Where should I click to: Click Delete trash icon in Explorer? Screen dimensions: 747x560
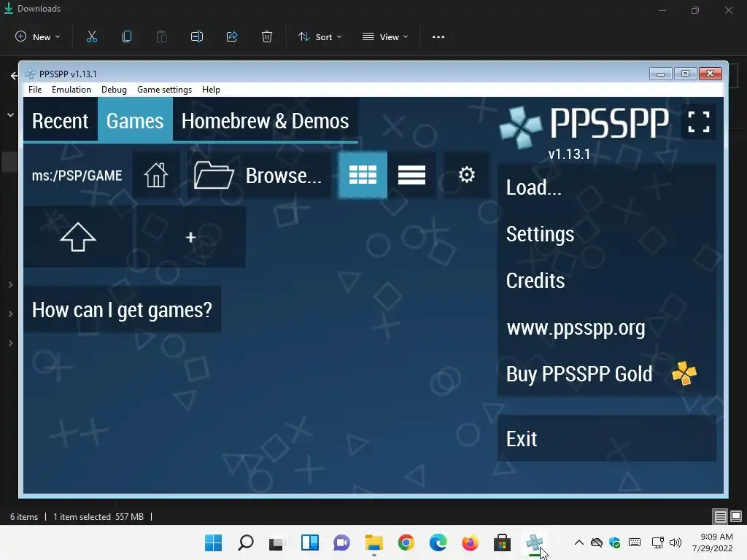click(267, 36)
